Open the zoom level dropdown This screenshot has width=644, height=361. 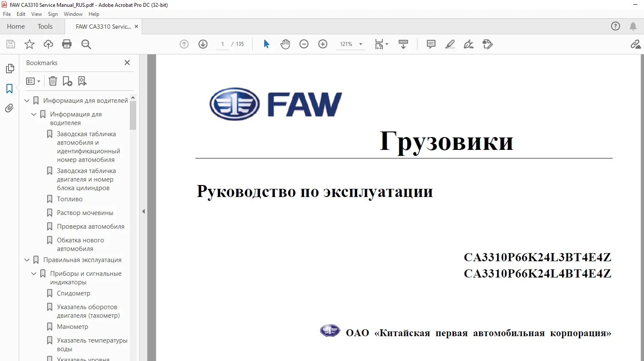coord(361,44)
